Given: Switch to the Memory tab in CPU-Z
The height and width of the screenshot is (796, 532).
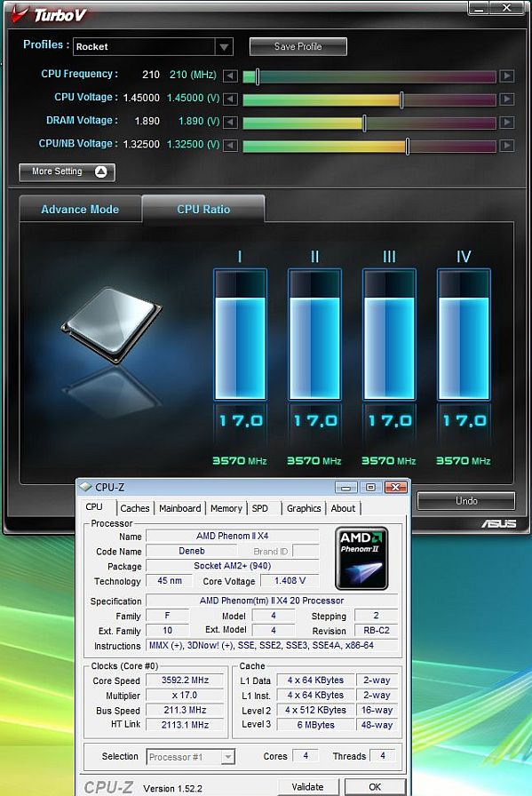Looking at the screenshot, I should [226, 508].
